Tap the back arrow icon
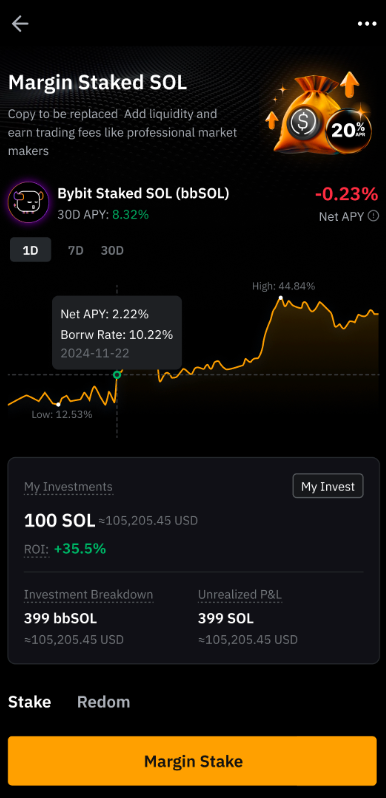386x798 pixels. point(20,23)
